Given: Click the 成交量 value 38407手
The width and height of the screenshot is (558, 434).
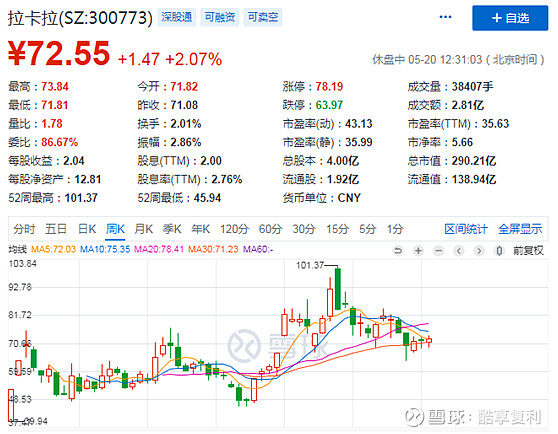Looking at the screenshot, I should 473,86.
